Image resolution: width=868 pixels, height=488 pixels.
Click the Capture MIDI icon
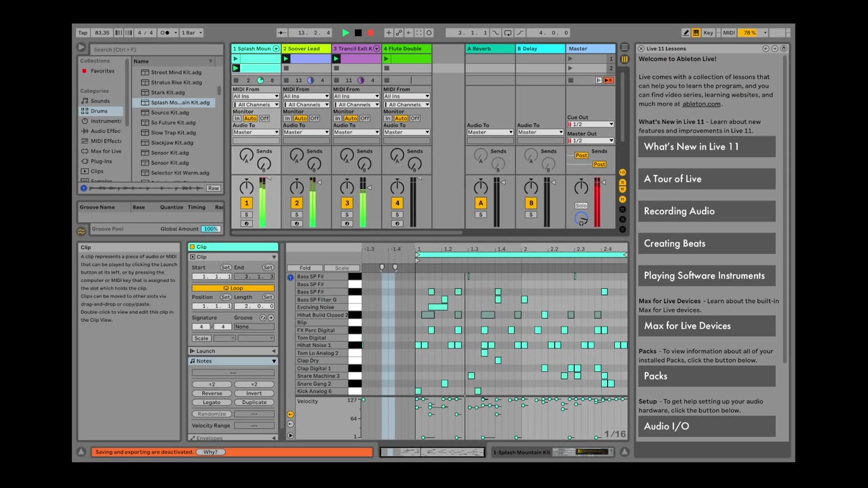click(x=418, y=33)
